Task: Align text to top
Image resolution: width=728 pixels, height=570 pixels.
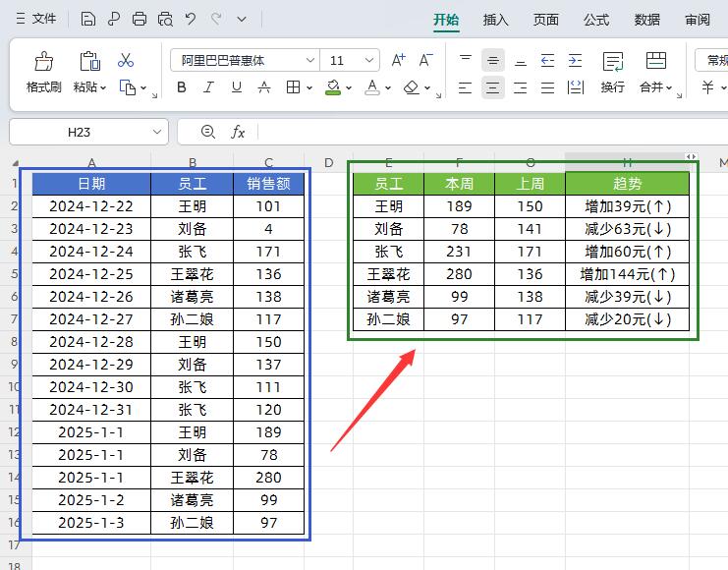Action: click(466, 60)
